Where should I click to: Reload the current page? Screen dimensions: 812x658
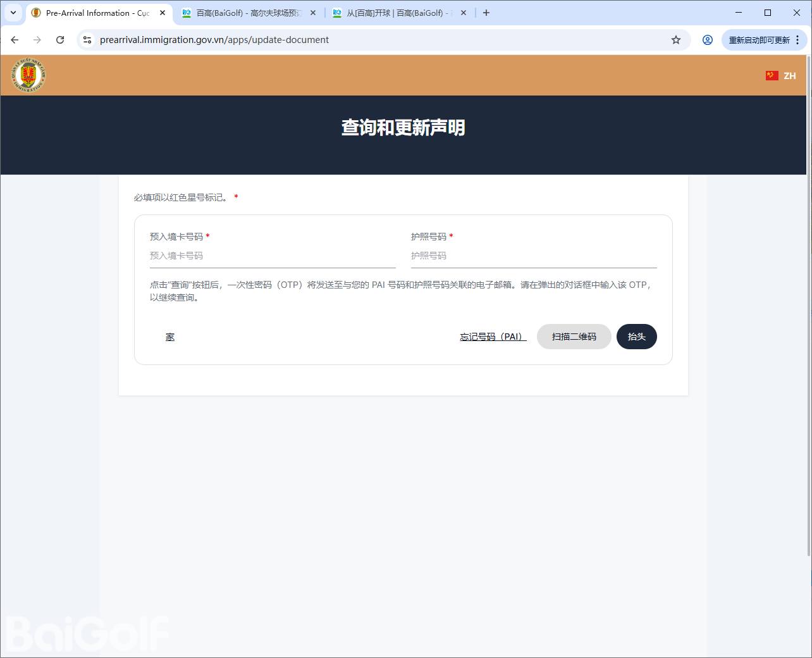(x=60, y=40)
